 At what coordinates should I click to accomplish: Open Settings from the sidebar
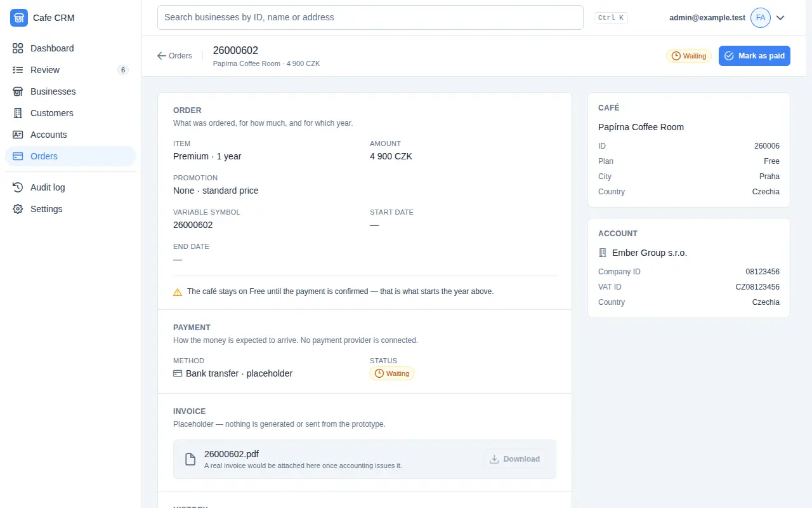pyautogui.click(x=70, y=209)
